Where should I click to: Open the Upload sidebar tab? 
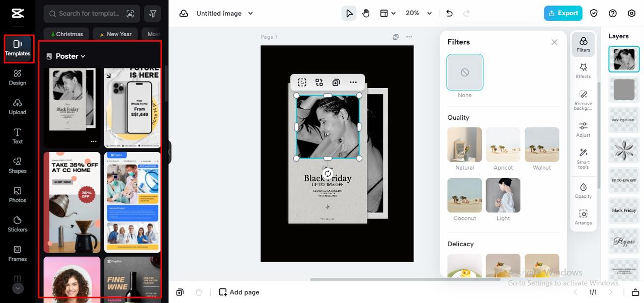(18, 107)
